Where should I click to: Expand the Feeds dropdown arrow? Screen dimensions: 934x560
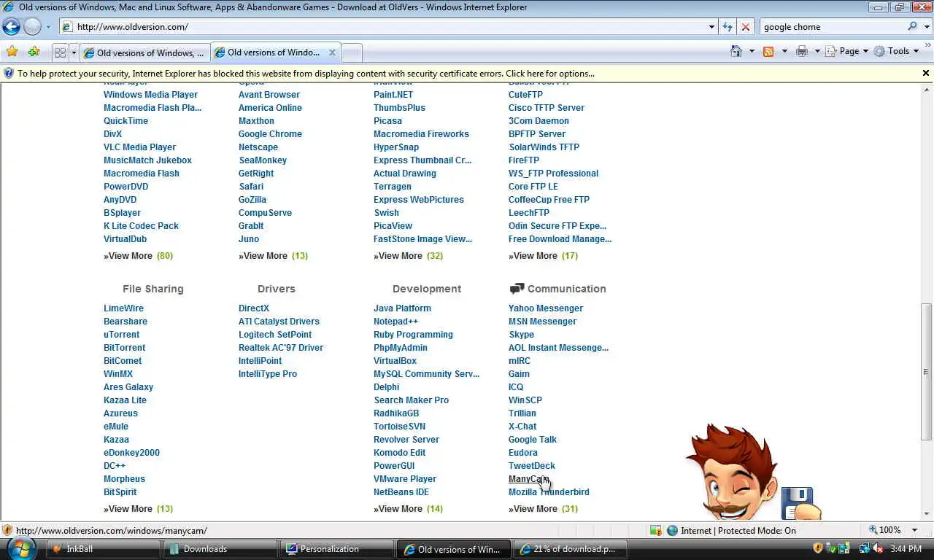pyautogui.click(x=784, y=51)
